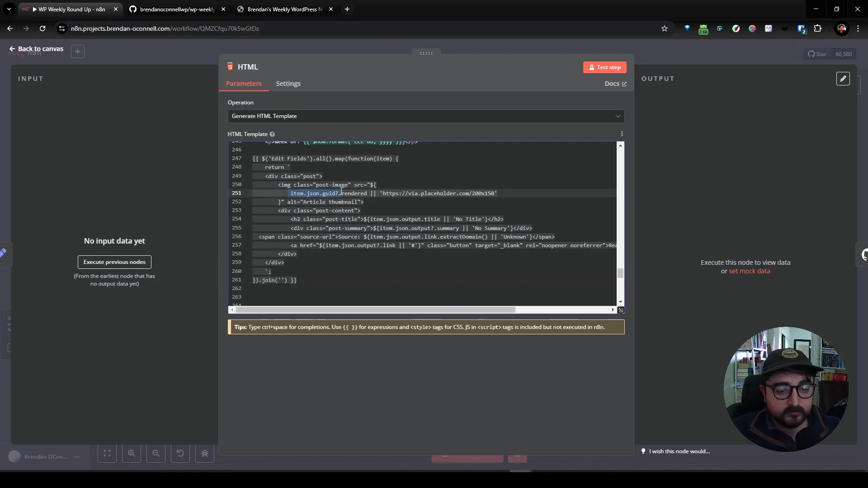
Task: Select the Parameters tab
Action: point(244,84)
